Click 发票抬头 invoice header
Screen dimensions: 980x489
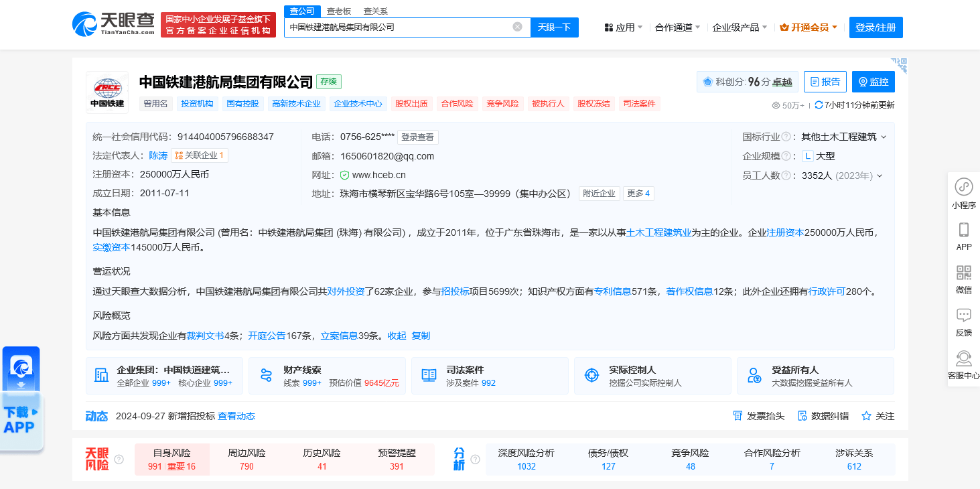[758, 416]
